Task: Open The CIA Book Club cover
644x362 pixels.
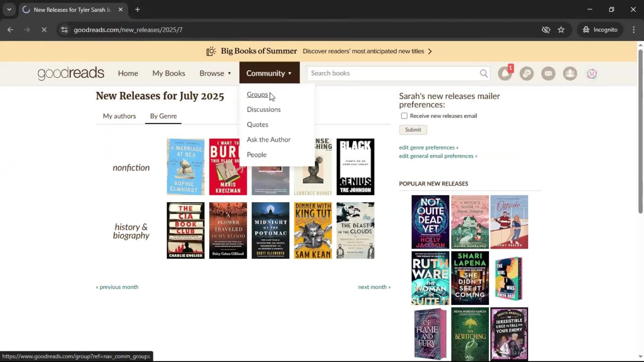Action: (x=185, y=231)
